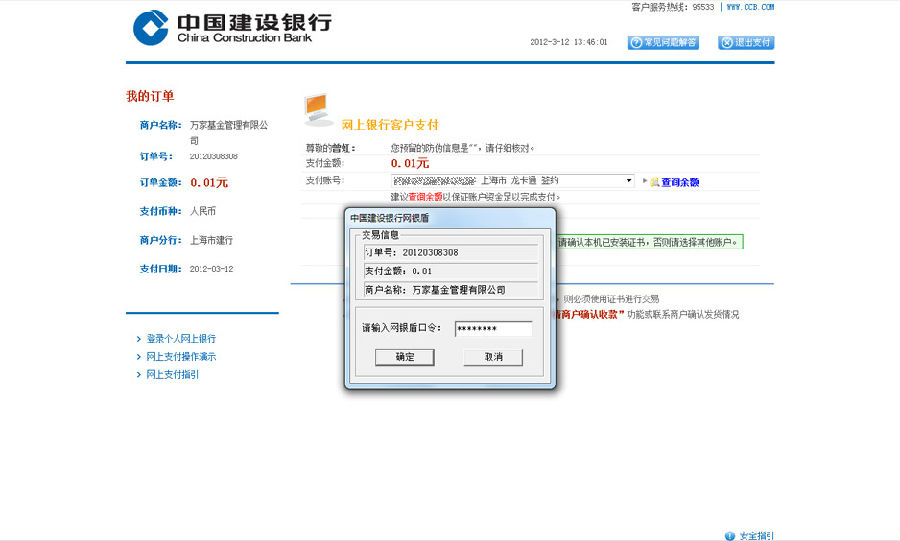
Task: Click the 退出支付 exit payment button
Action: click(746, 42)
